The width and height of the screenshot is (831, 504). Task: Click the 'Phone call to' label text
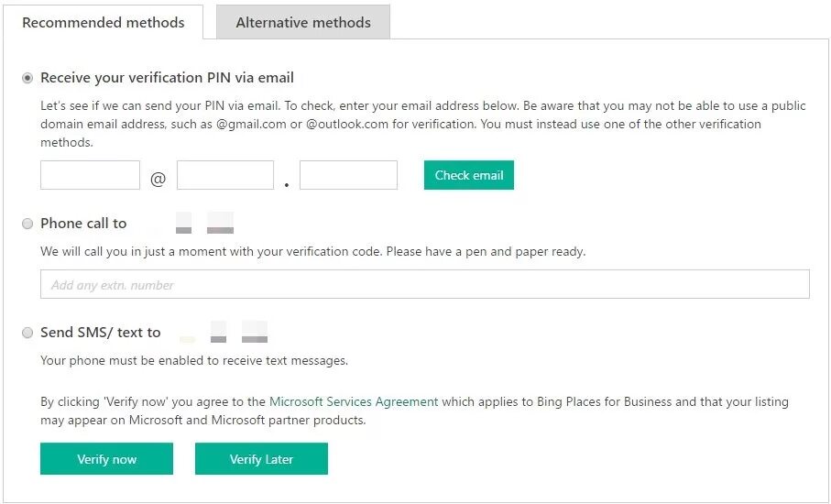click(x=83, y=224)
